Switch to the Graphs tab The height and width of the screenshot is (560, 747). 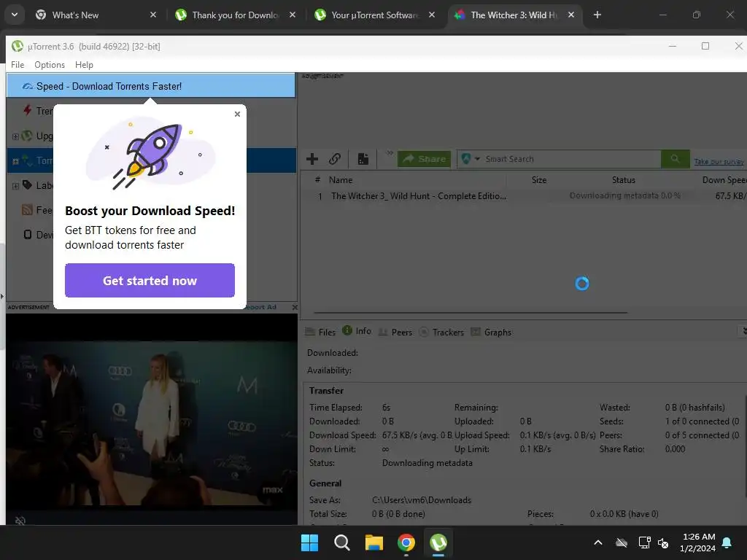[x=491, y=332]
